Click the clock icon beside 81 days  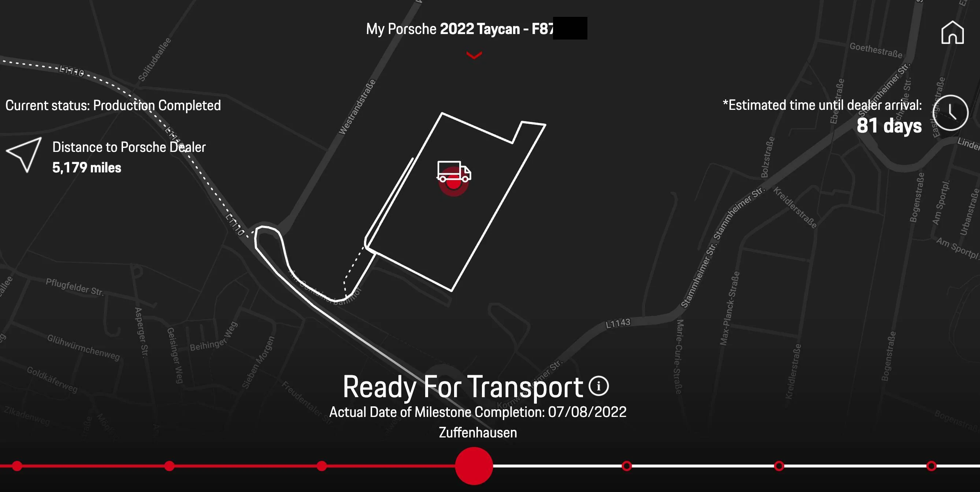(950, 113)
